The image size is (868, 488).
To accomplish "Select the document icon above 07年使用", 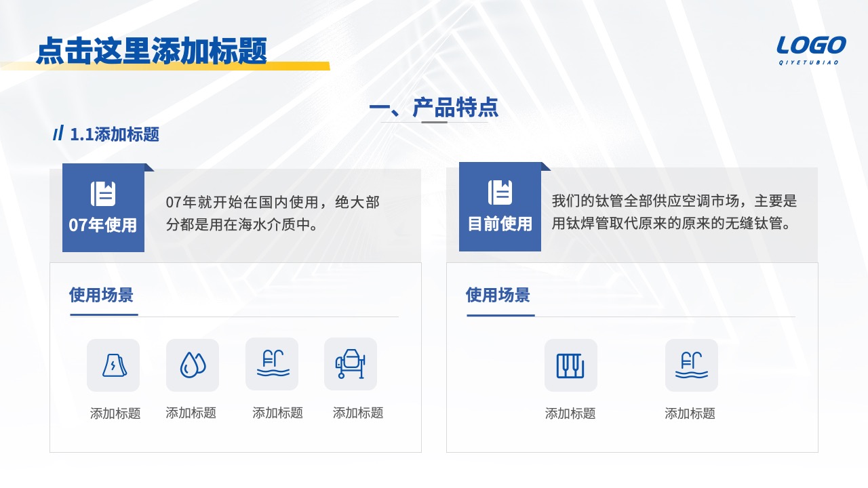I will (x=103, y=194).
